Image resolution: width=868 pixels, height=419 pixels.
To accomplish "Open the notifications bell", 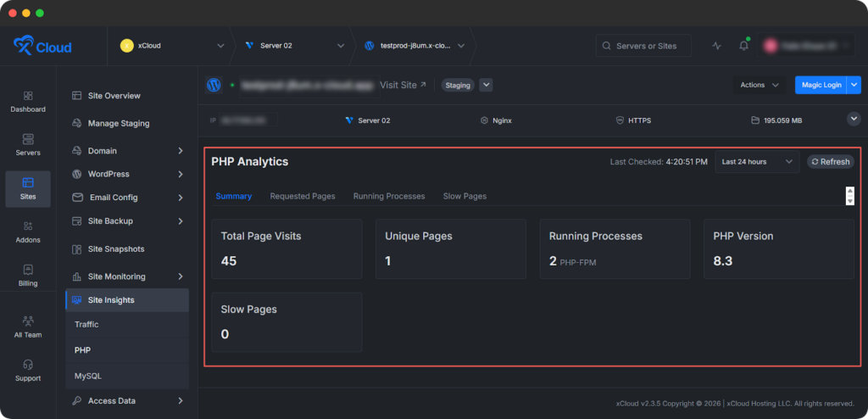I will 743,46.
